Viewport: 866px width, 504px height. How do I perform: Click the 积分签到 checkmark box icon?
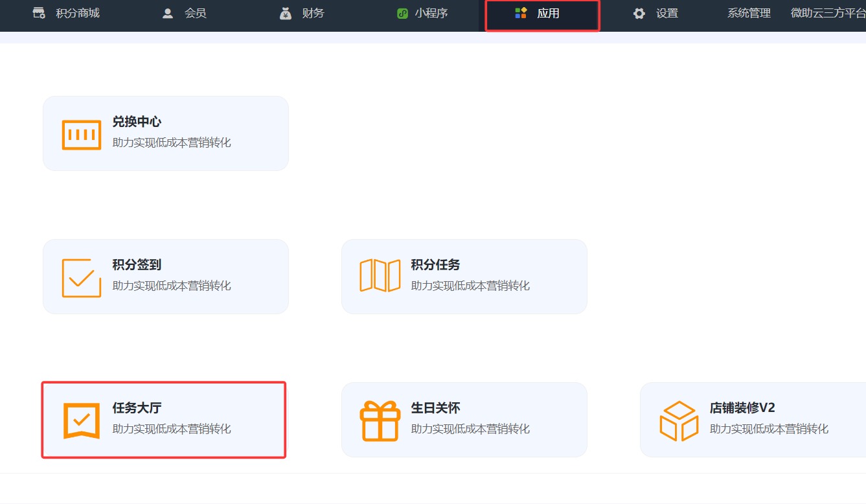[x=82, y=278]
